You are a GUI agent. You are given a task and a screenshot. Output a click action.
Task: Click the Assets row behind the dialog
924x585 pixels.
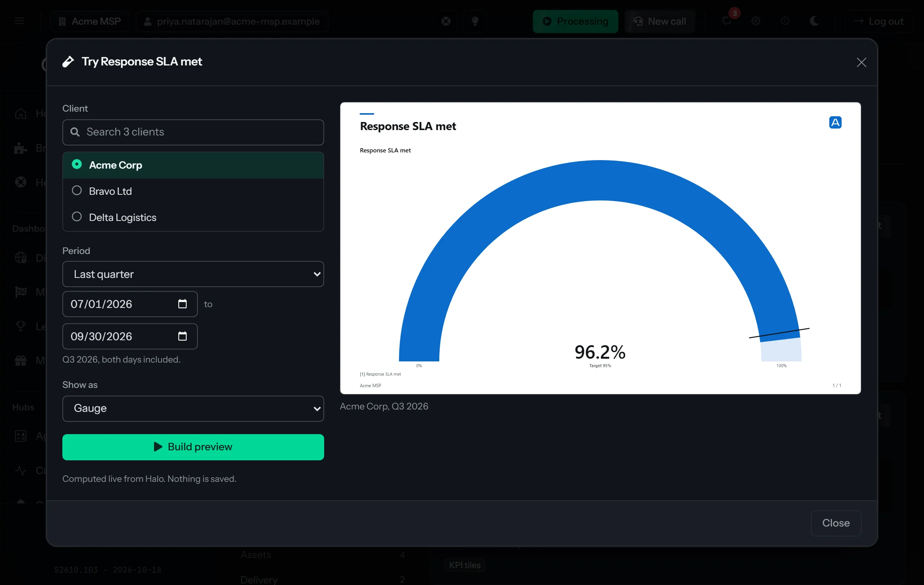tap(323, 555)
